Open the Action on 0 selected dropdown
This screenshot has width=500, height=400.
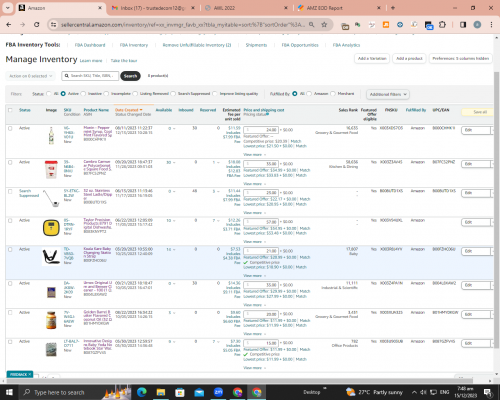click(x=30, y=76)
